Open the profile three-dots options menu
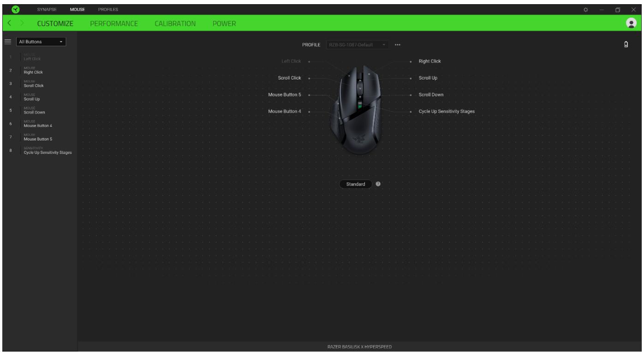This screenshot has width=644, height=352. (397, 45)
